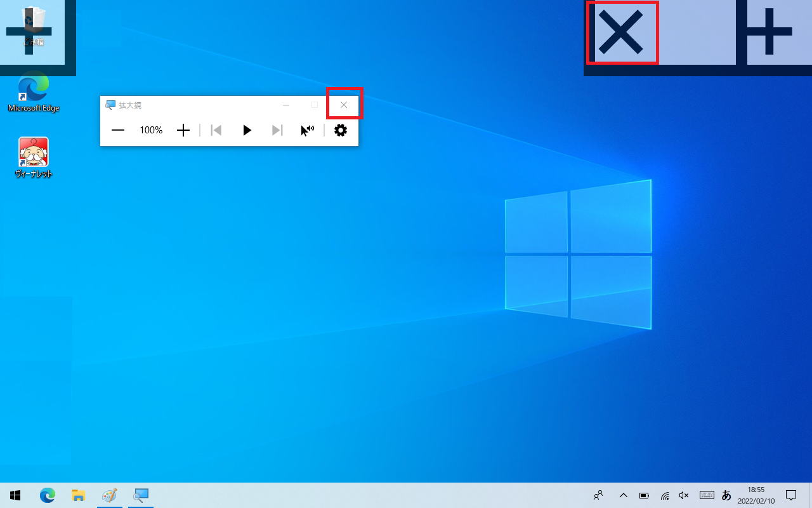This screenshot has height=508, width=812.
Task: Launch Microsoft Edge from the taskbar
Action: click(x=48, y=495)
